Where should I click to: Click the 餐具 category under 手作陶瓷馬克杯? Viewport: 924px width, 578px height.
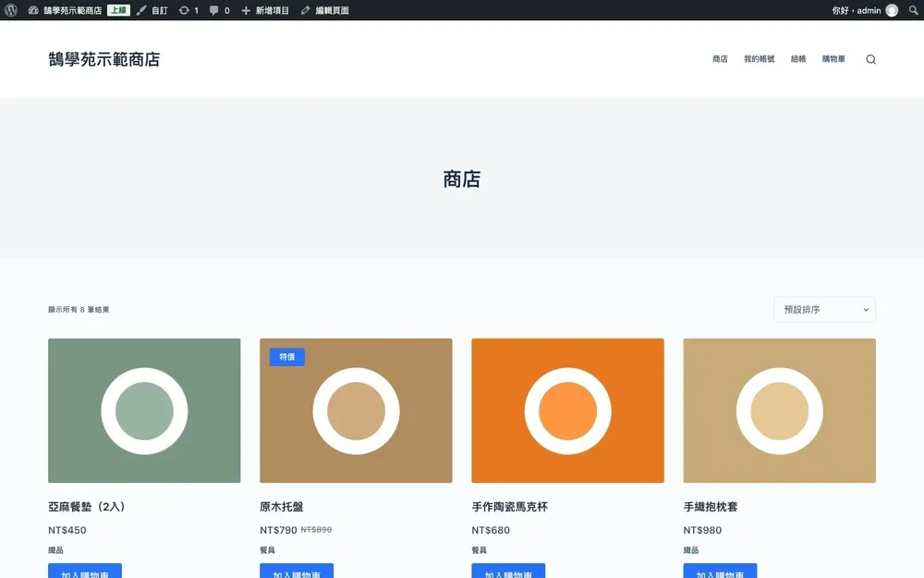[479, 550]
